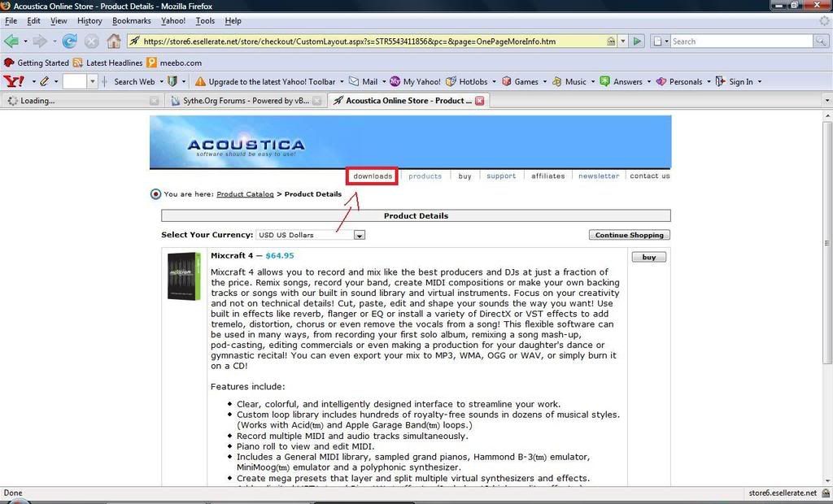The height and width of the screenshot is (504, 833).
Task: Open the Select Your Currency dropdown
Action: pyautogui.click(x=310, y=235)
